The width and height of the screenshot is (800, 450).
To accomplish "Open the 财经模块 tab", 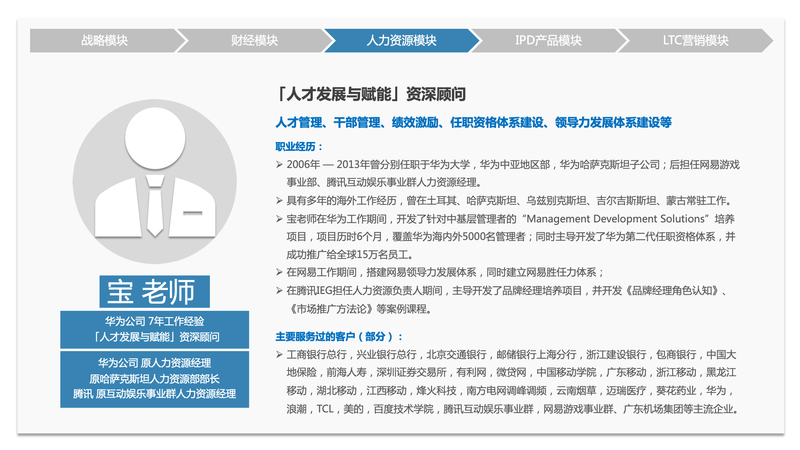I will [254, 41].
